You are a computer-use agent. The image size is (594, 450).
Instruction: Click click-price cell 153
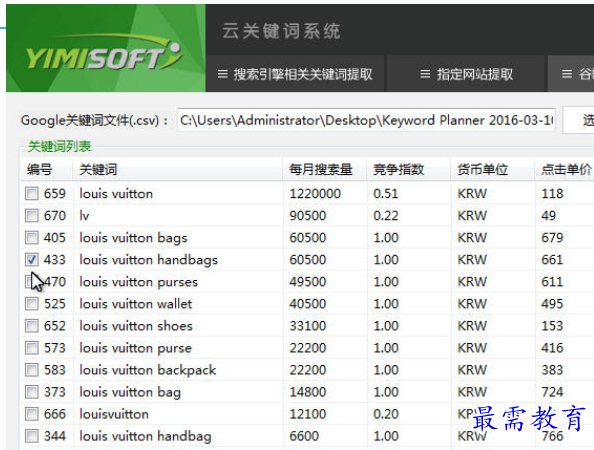(x=552, y=326)
